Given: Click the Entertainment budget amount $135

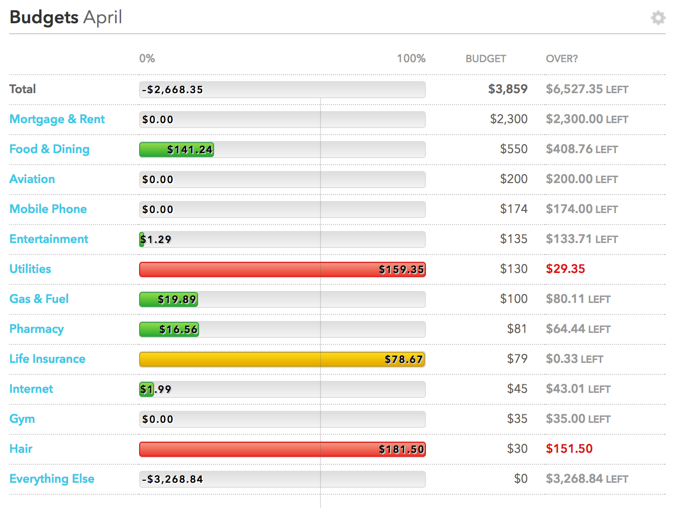Looking at the screenshot, I should tap(514, 239).
